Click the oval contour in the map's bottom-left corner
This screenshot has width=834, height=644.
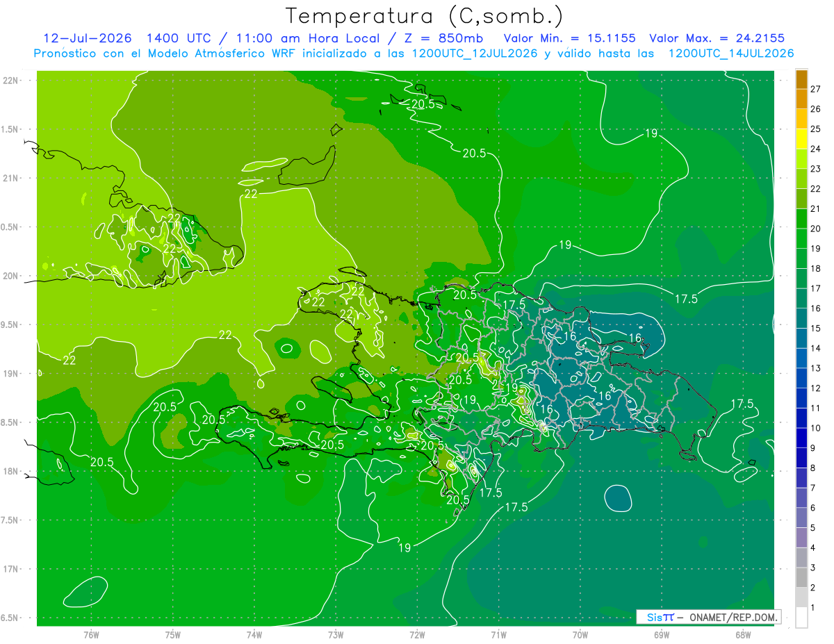pyautogui.click(x=85, y=591)
